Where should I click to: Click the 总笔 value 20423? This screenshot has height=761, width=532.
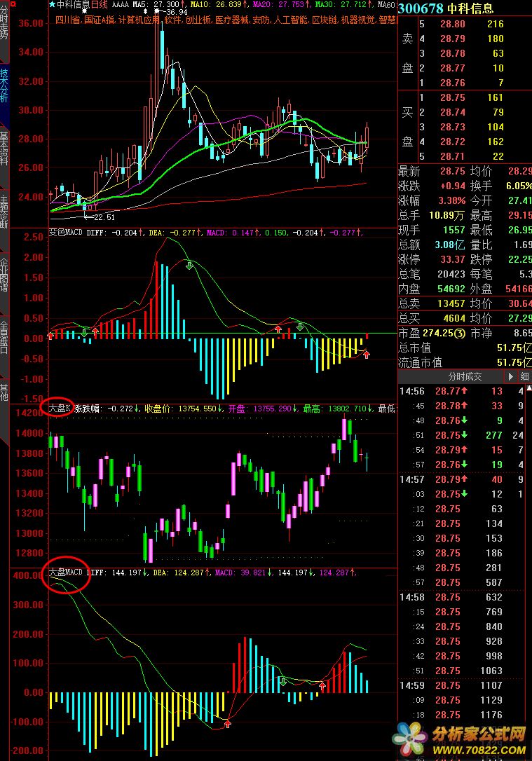tap(451, 274)
